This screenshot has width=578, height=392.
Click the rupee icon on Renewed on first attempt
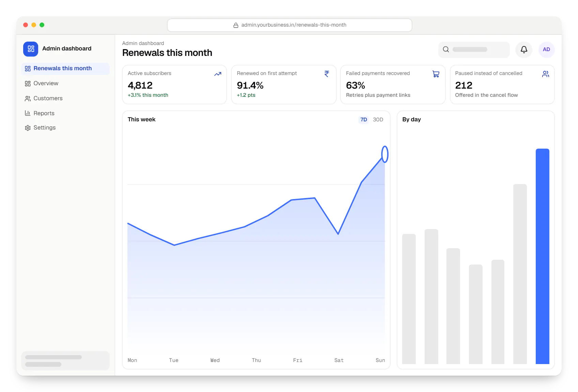[x=327, y=74]
